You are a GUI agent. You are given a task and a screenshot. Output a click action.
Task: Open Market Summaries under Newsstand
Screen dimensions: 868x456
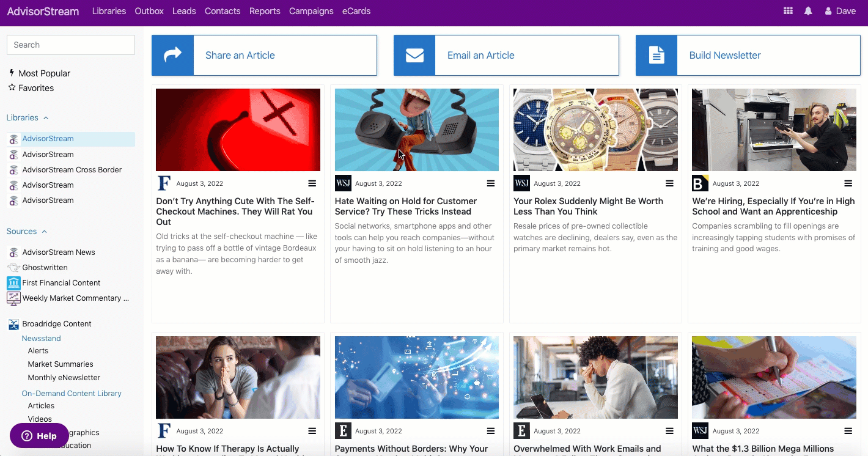coord(61,364)
